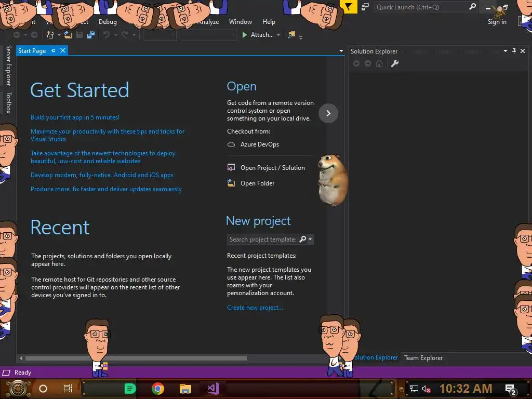Click the Find in Files toolbar icon
The height and width of the screenshot is (399, 532).
coord(291,35)
